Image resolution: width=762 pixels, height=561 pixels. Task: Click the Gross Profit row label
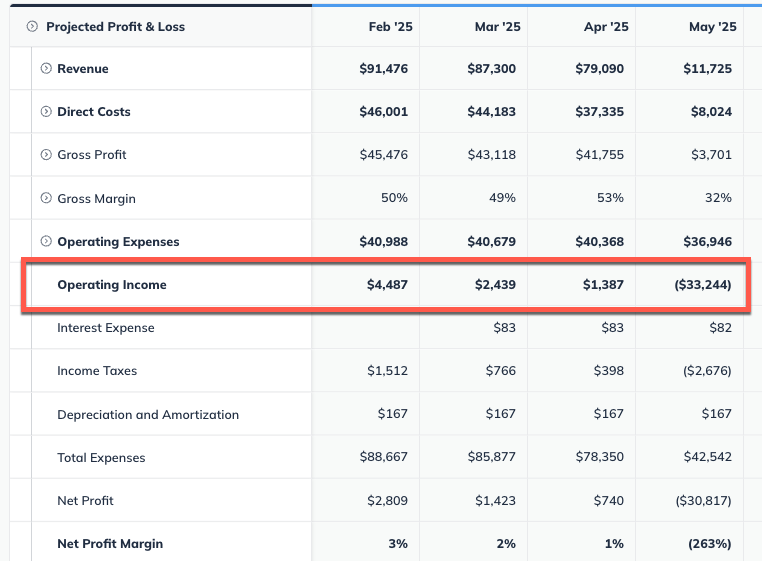[x=92, y=155]
